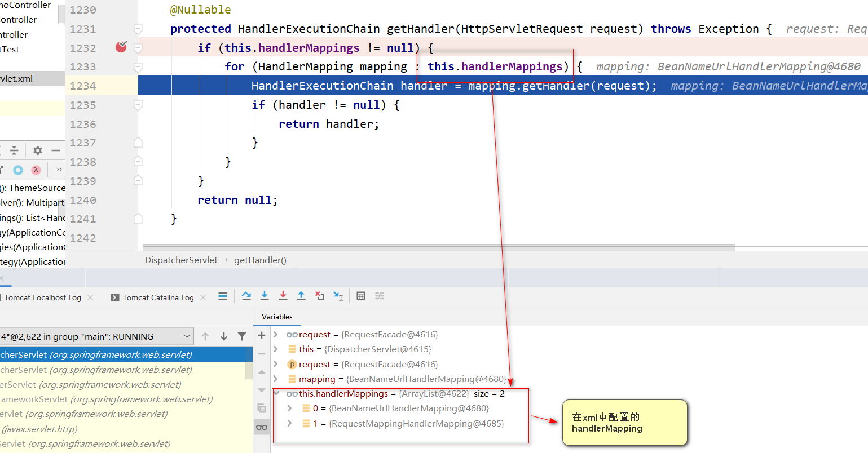Viewport: 868px width, 453px height.
Task: Click getHandler() in the breadcrumb bar
Action: click(260, 260)
